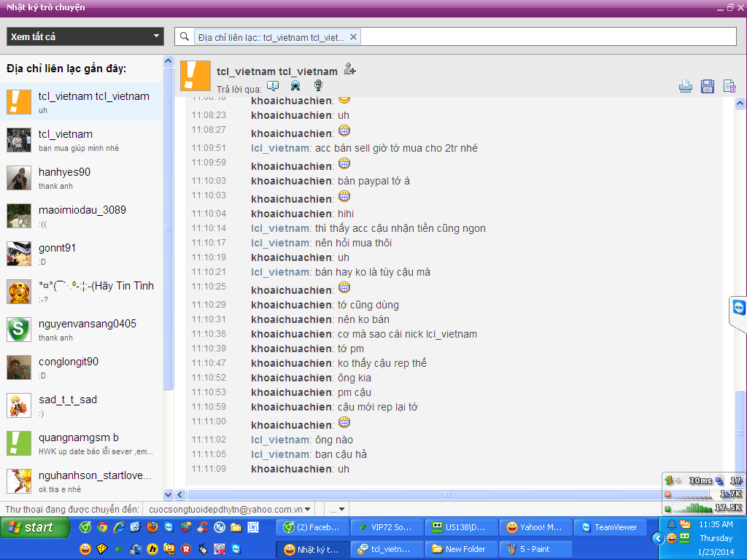Open the 'Xem tất cả' filter dropdown
The width and height of the screenshot is (747, 560).
pos(85,36)
